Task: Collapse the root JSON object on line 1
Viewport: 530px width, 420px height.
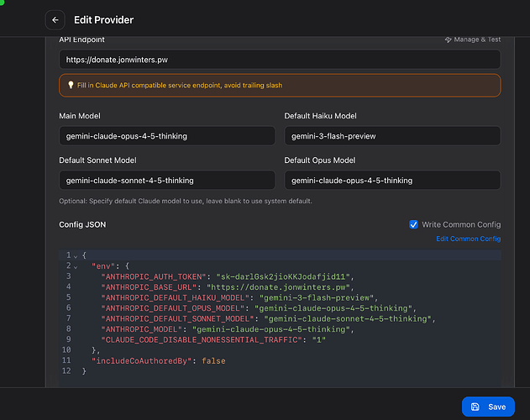Action: pyautogui.click(x=76, y=255)
